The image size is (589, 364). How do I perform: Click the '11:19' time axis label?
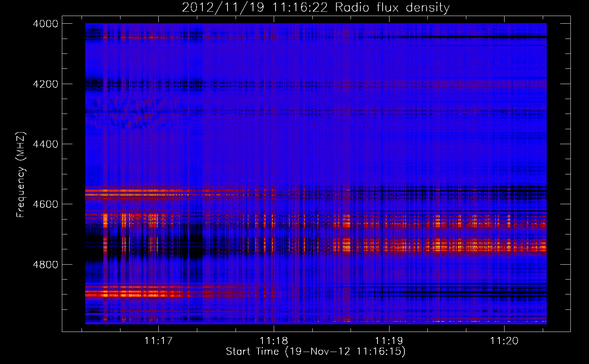(x=389, y=341)
